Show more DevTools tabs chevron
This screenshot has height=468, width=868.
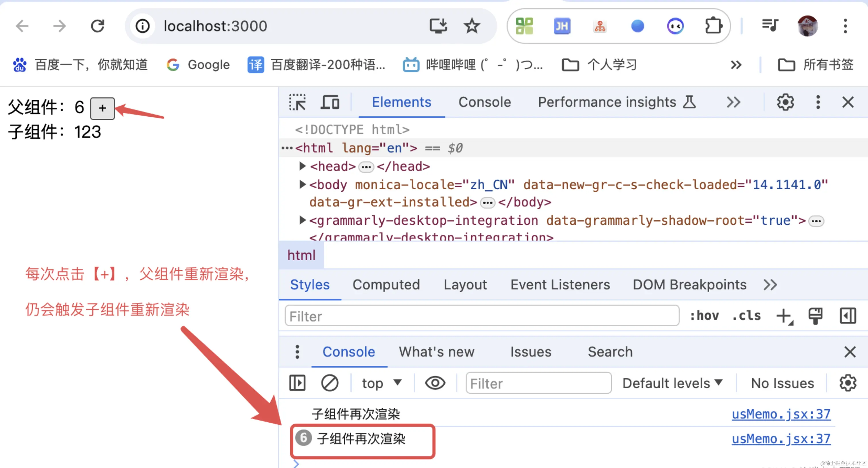point(733,103)
